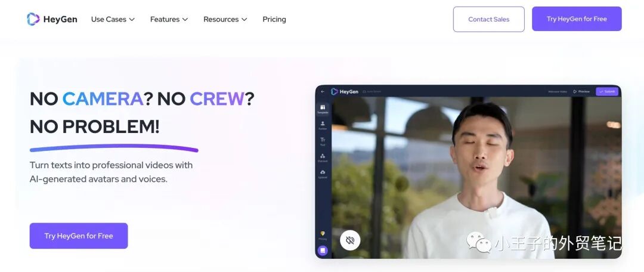Screen dimensions: 644x272
Task: Expand the Resources menu
Action: 225,19
